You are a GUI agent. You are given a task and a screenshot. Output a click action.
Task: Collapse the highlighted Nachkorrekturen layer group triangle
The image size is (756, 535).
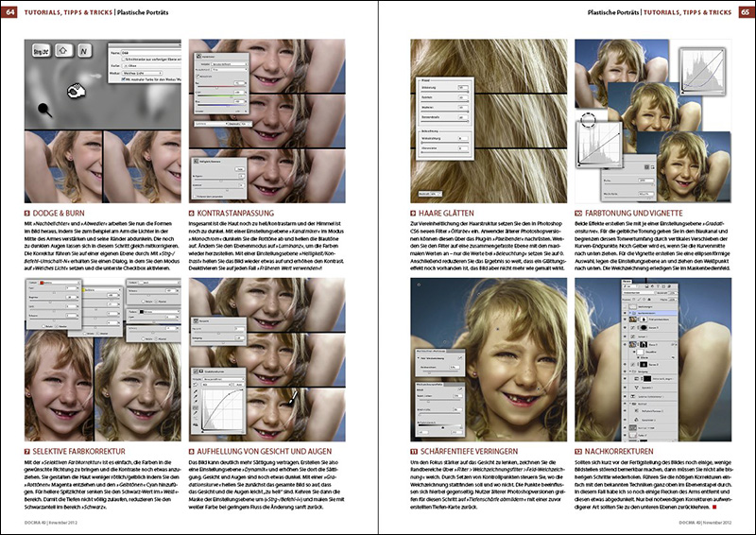[631, 313]
